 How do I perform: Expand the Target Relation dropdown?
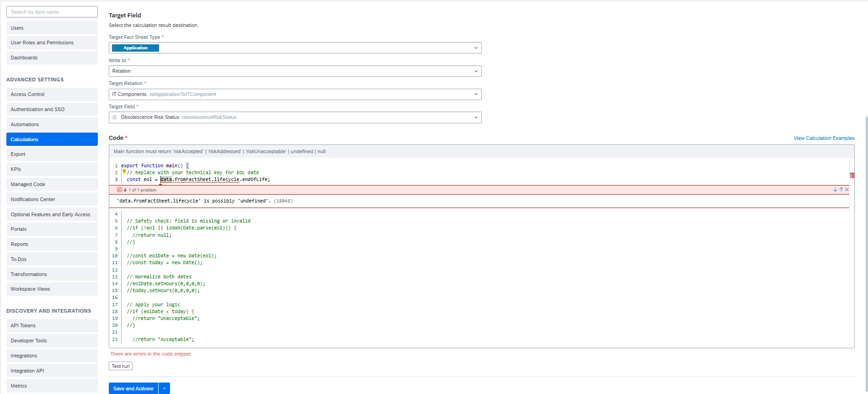coord(295,95)
